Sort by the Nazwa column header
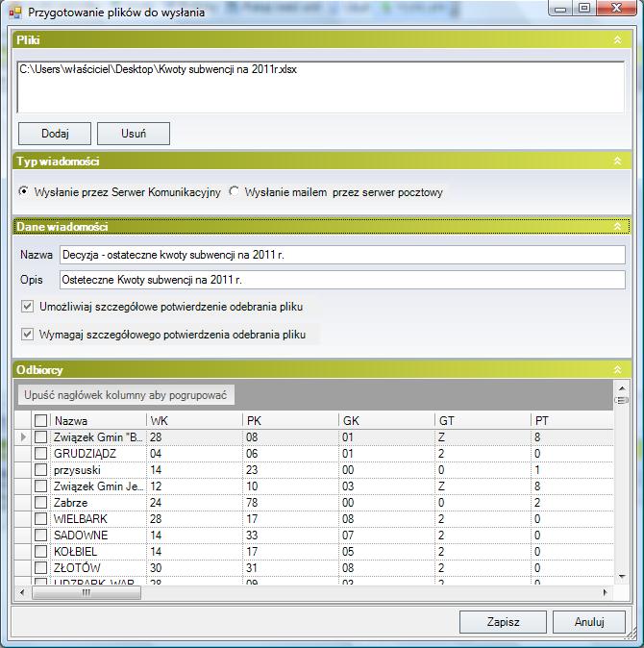The image size is (644, 648). click(98, 421)
